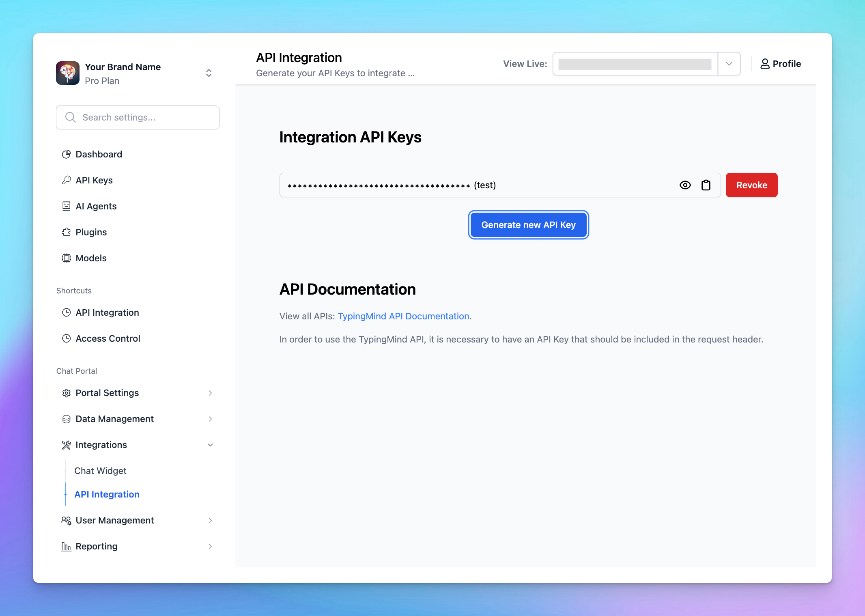Toggle visibility of the API key

tap(685, 185)
